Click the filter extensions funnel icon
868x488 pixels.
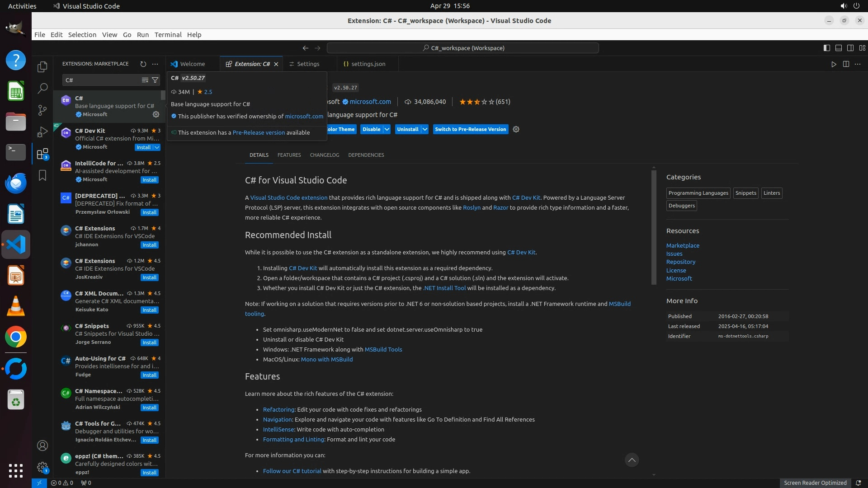point(155,80)
